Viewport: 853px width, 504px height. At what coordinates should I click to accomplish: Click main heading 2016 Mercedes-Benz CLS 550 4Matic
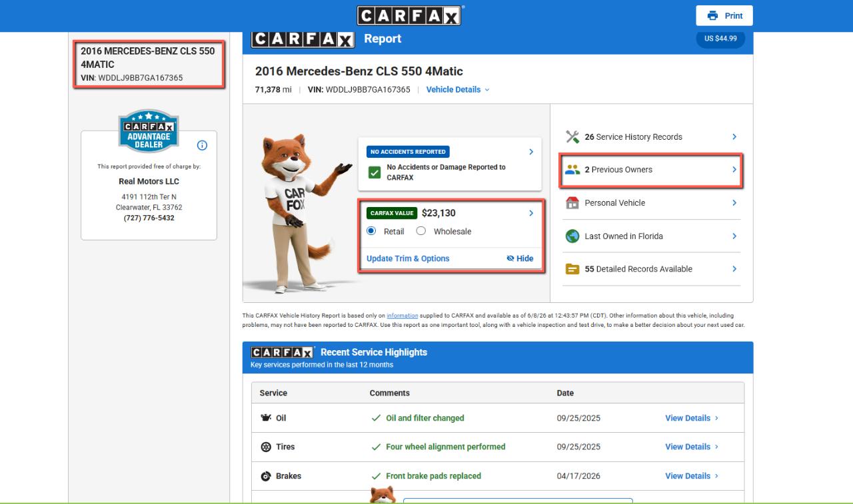point(359,71)
